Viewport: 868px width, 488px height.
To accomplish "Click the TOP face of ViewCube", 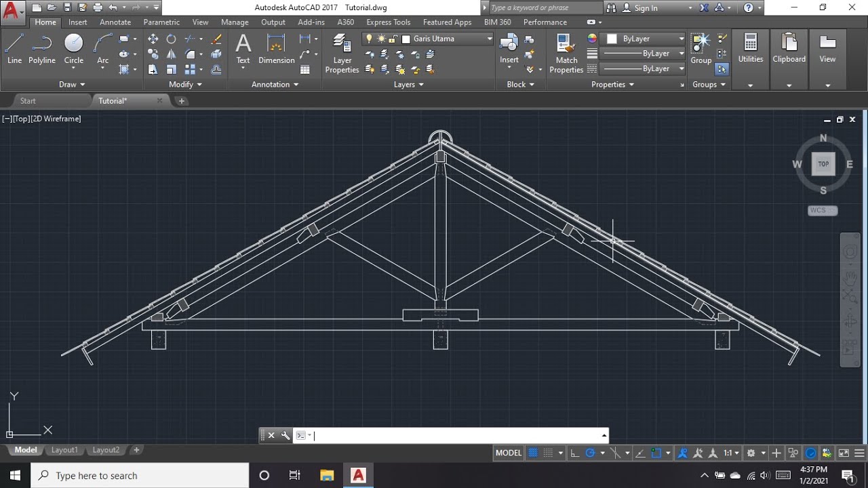I will point(823,164).
